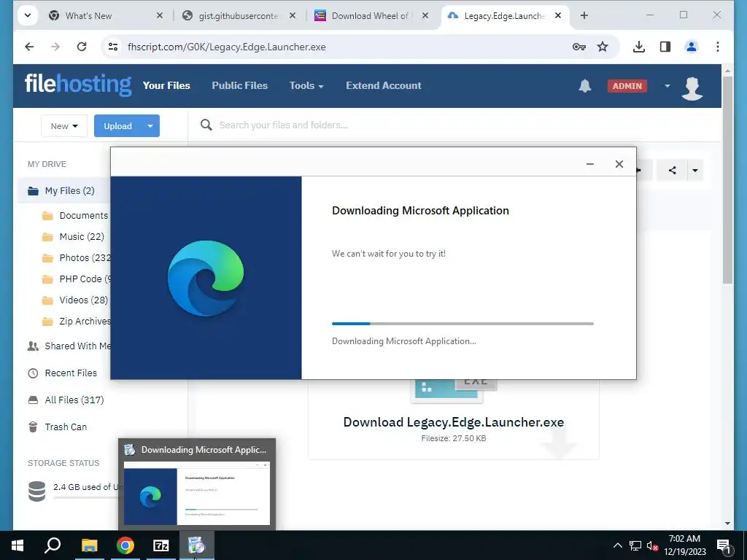The height and width of the screenshot is (560, 747).
Task: Click the page vertical scrollbar
Action: tap(727, 180)
